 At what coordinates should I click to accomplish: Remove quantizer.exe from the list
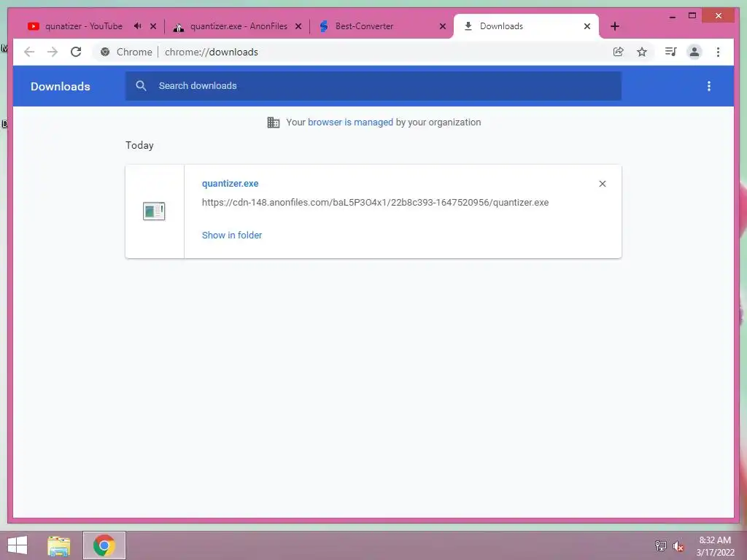coord(602,184)
